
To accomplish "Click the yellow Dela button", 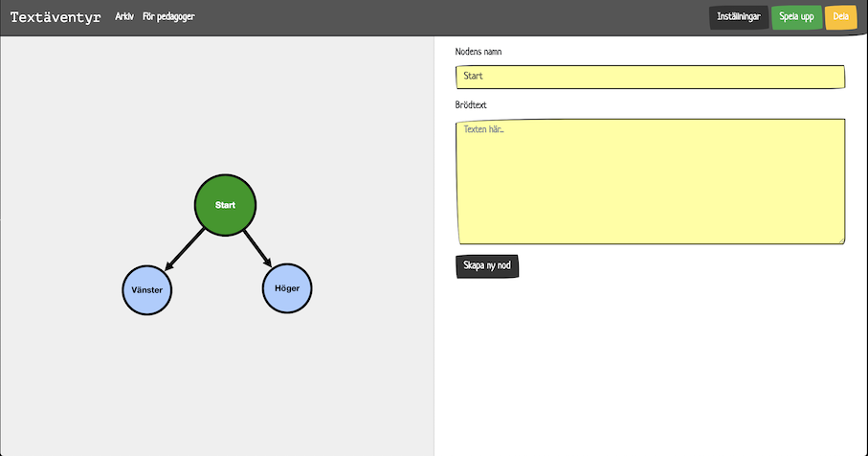I will coord(840,17).
